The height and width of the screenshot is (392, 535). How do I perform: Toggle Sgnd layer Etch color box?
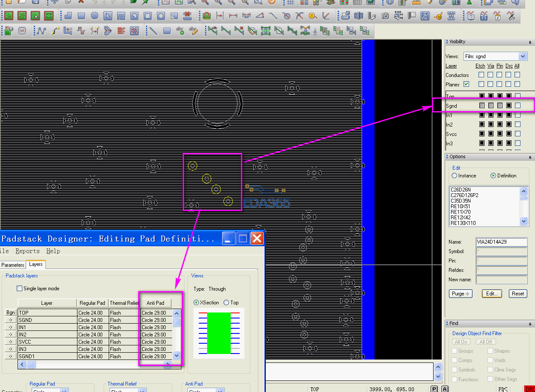coord(482,105)
